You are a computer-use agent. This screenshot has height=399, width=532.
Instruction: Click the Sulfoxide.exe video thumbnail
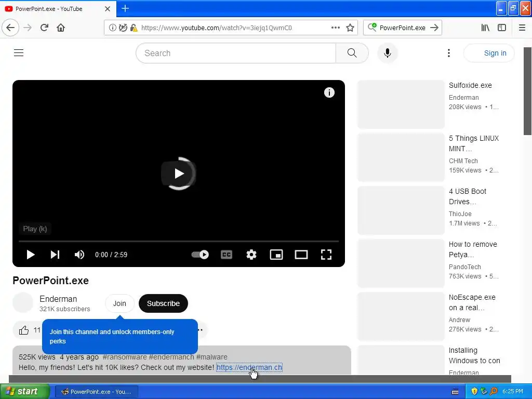tap(401, 104)
